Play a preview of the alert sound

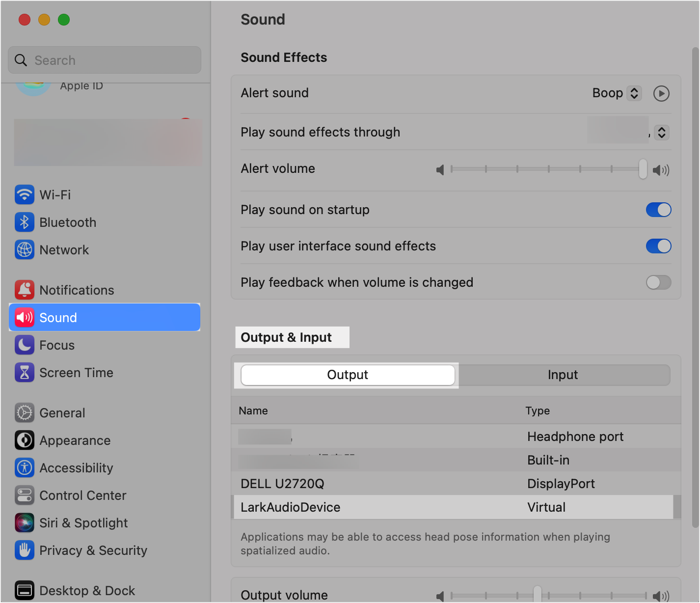661,93
